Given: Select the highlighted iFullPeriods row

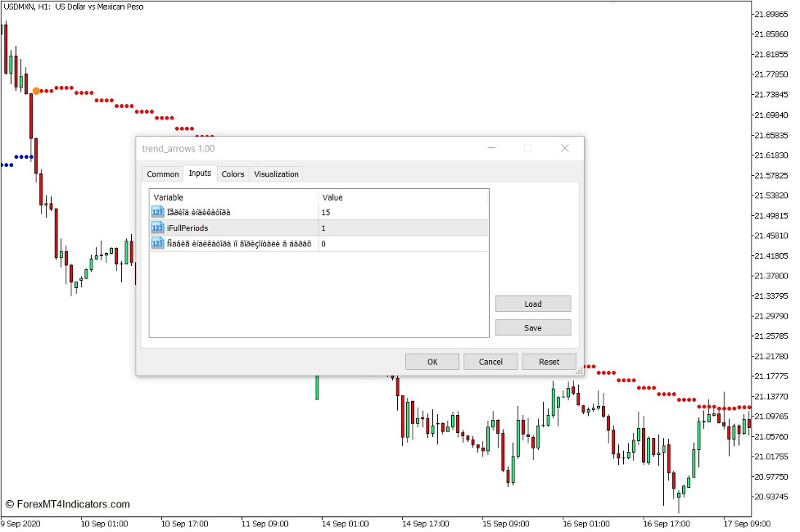Looking at the screenshot, I should (229, 228).
